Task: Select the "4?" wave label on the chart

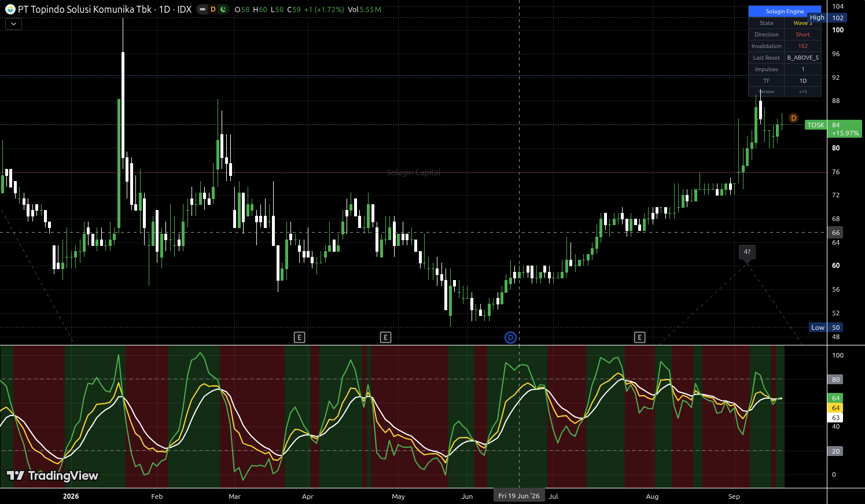Action: coord(747,252)
